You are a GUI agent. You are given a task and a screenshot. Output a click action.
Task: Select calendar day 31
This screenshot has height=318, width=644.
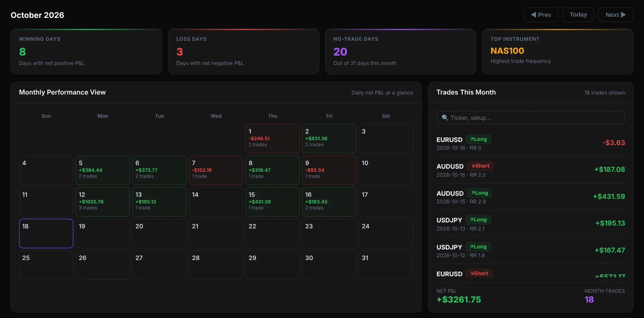click(x=386, y=265)
